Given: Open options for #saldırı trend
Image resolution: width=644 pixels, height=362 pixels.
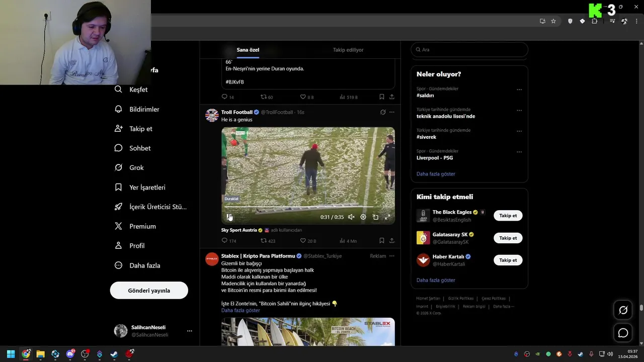Looking at the screenshot, I should tap(519, 89).
